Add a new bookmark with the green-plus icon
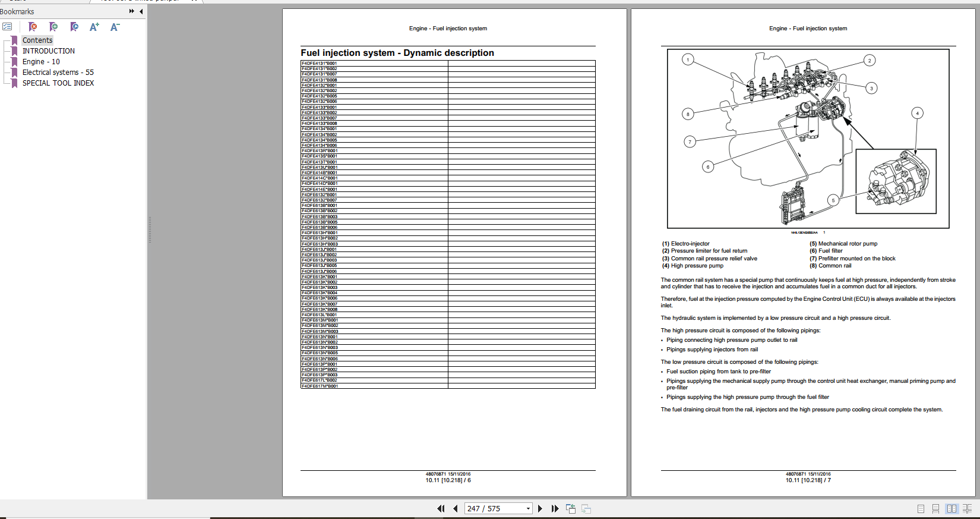The image size is (980, 519). pos(53,27)
